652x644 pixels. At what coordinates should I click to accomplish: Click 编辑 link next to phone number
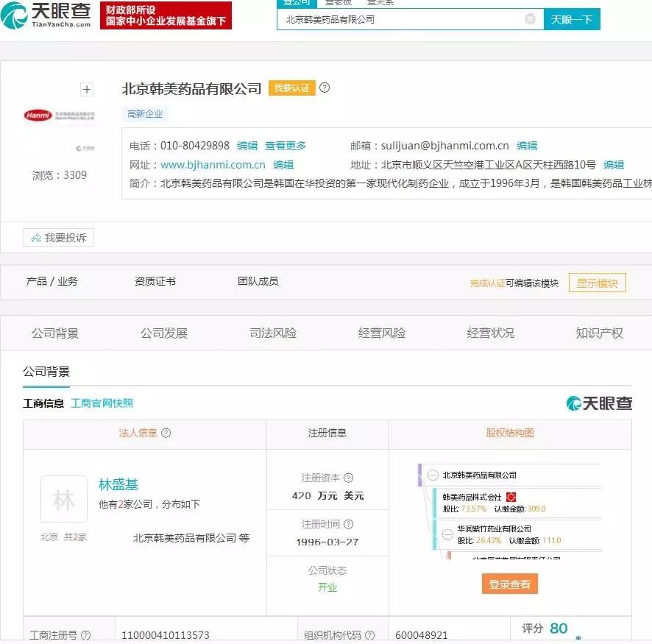click(x=247, y=146)
